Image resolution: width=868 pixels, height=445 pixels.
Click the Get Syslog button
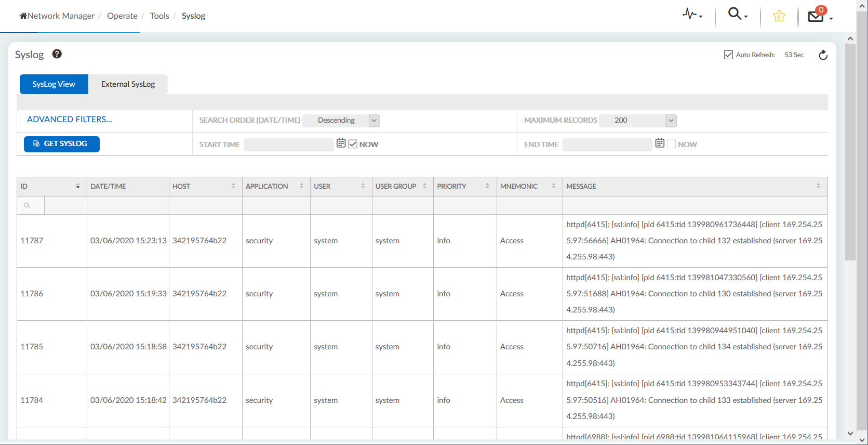point(62,144)
